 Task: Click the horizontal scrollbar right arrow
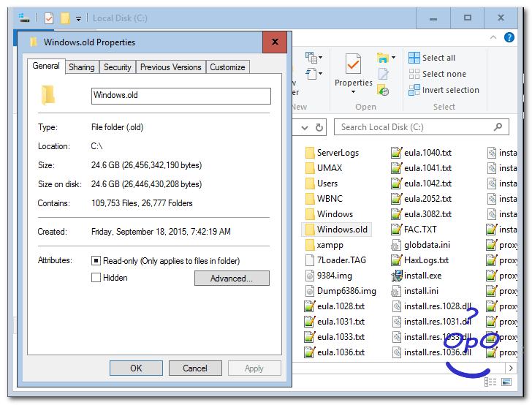[x=511, y=368]
